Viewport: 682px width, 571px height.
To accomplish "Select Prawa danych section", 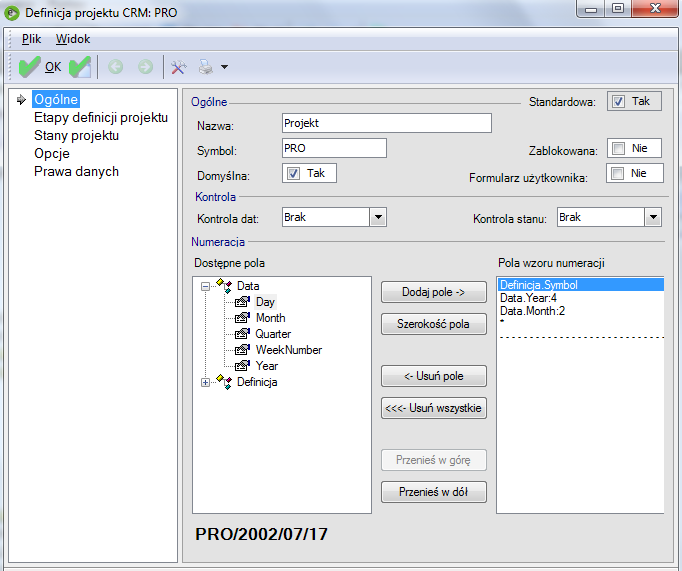I will (77, 171).
